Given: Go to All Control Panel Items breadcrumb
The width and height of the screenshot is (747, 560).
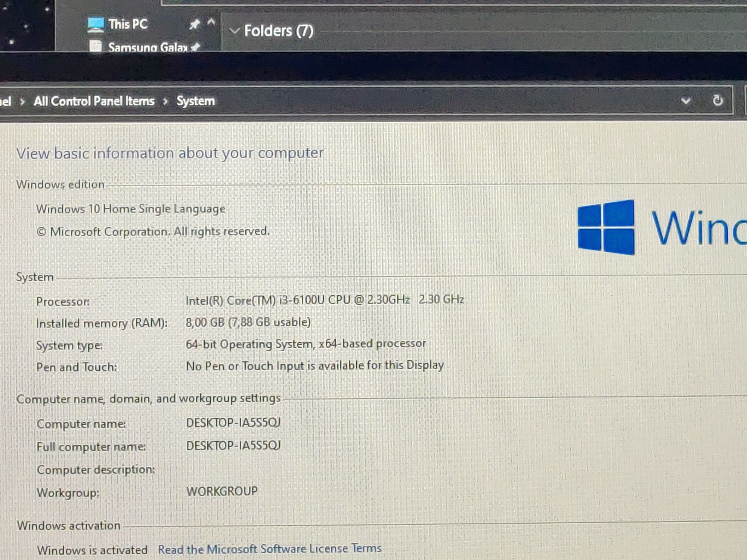Looking at the screenshot, I should (x=94, y=101).
